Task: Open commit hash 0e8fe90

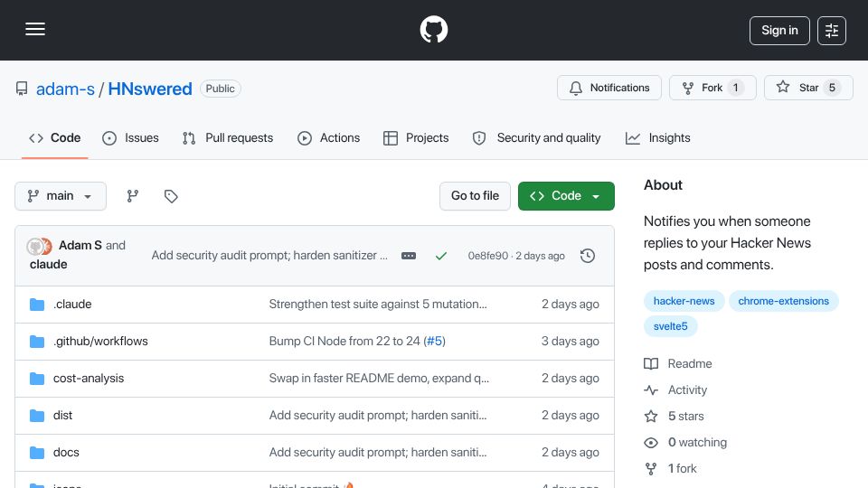Action: click(487, 256)
